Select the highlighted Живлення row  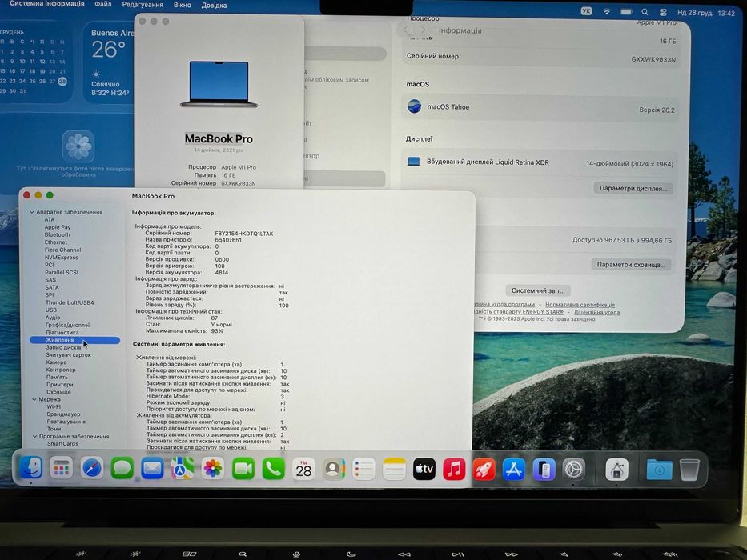coord(74,340)
